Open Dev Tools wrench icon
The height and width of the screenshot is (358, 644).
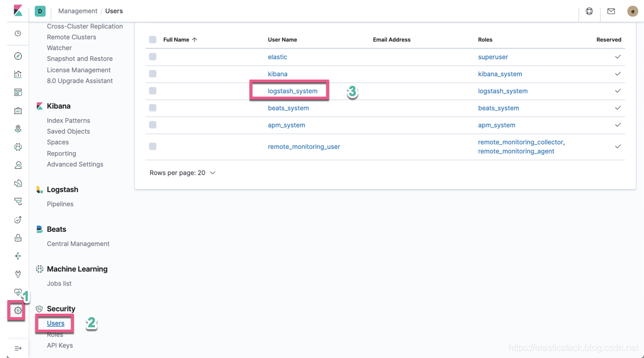click(18, 274)
